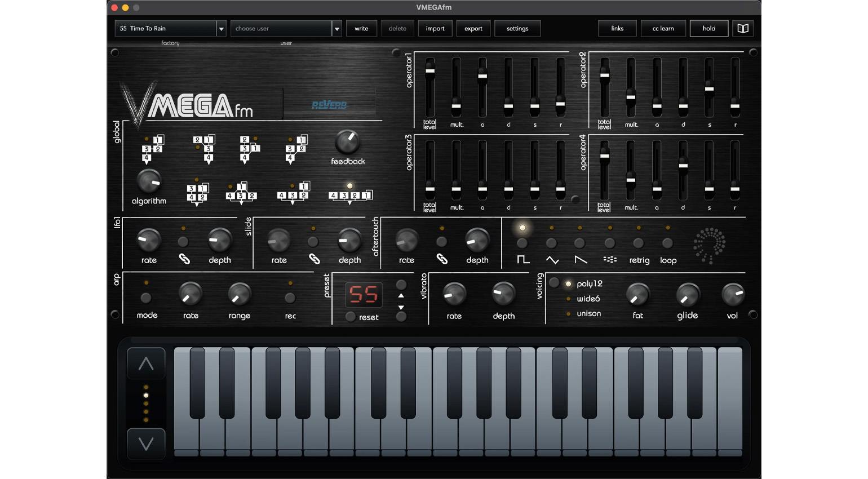The image size is (868, 479).
Task: Open the manual book icon
Action: pos(743,28)
